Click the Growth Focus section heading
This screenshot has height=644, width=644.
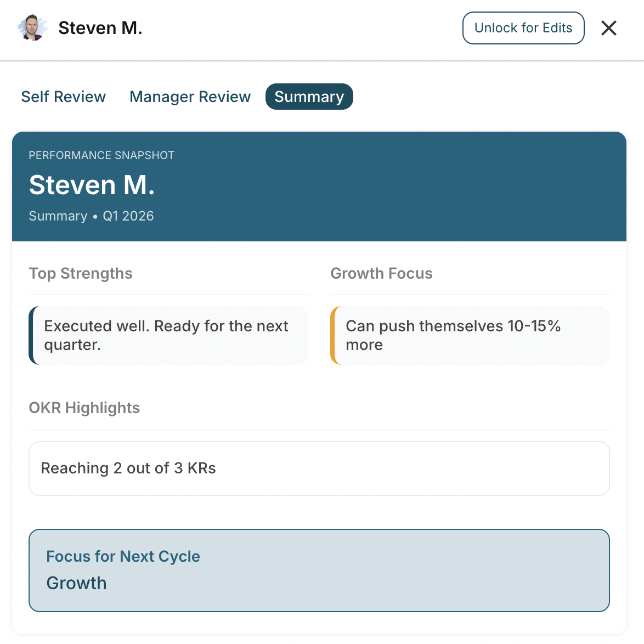click(381, 273)
